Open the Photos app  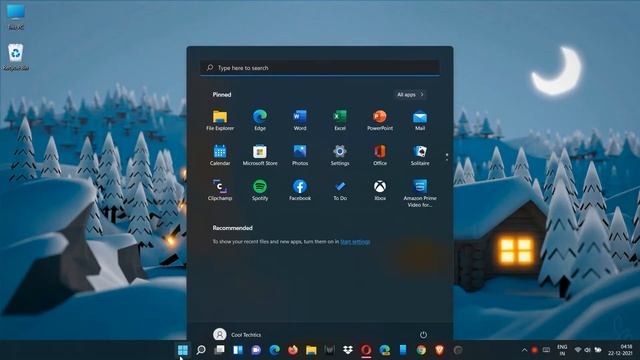300,155
